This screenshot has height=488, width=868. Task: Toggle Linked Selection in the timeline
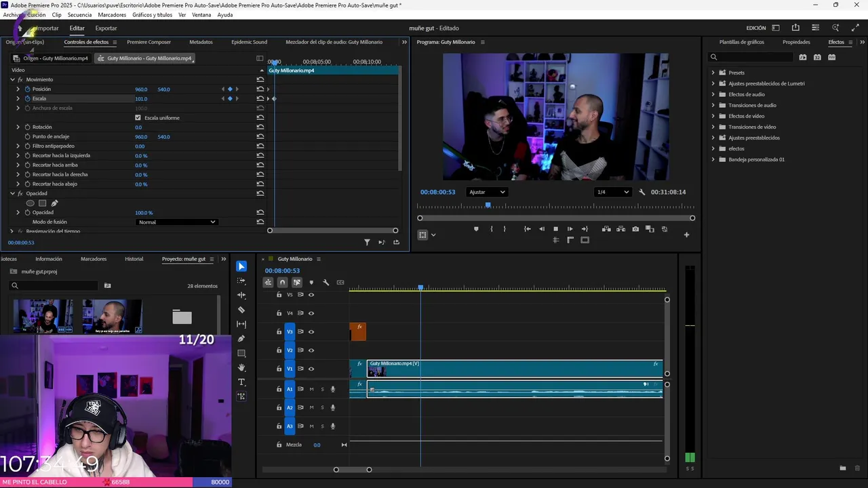point(297,283)
